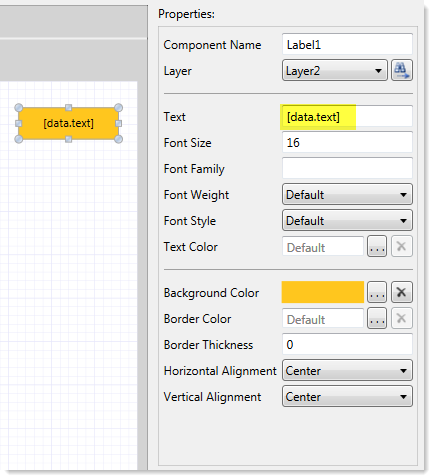Viewport: 434px width, 476px height.
Task: Open the Vertical Alignment dropdown
Action: 347,396
